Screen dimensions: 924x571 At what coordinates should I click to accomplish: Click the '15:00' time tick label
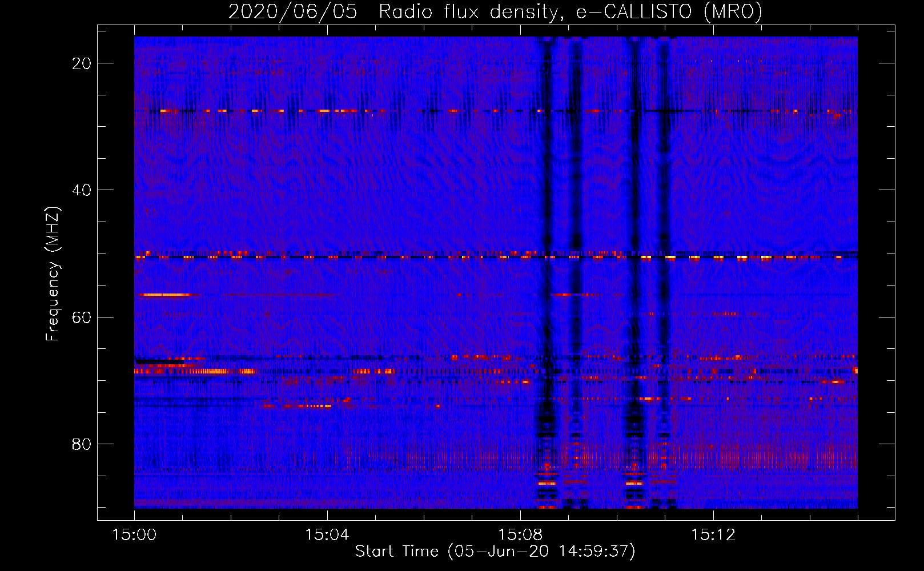pos(134,535)
